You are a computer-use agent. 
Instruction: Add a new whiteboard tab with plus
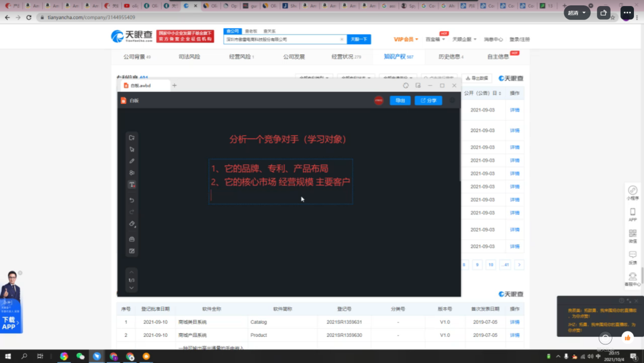175,85
